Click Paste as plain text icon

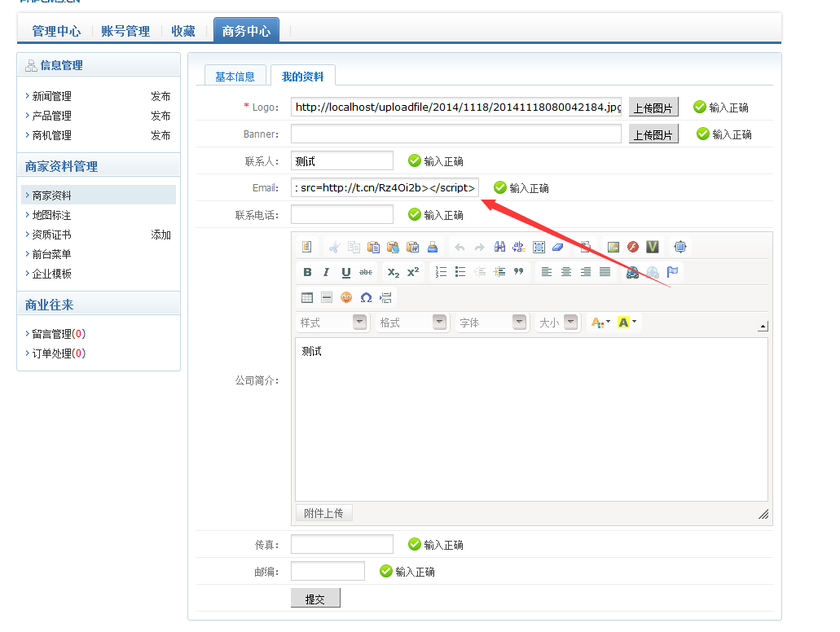click(x=394, y=247)
